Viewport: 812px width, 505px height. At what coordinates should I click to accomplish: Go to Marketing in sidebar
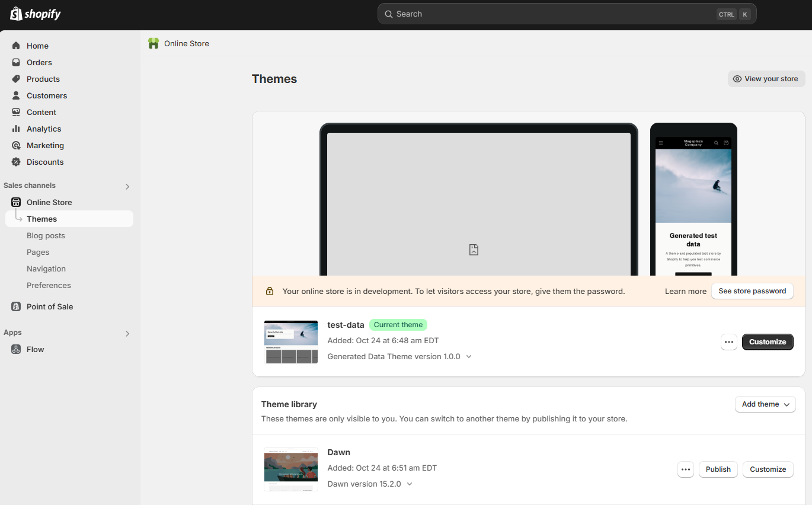click(x=45, y=145)
